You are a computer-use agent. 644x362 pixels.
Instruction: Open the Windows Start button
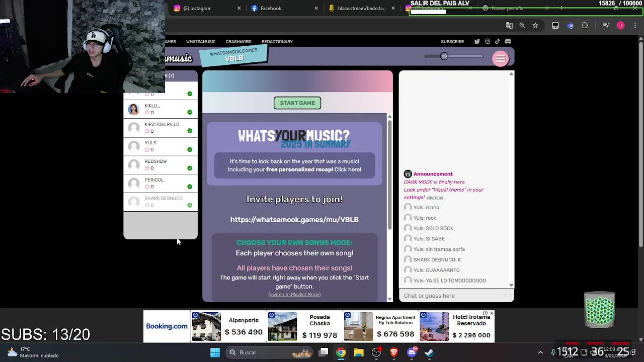[x=215, y=352]
